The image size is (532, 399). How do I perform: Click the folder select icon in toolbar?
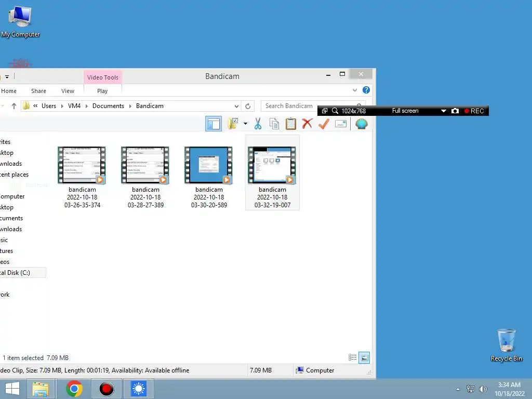point(233,124)
